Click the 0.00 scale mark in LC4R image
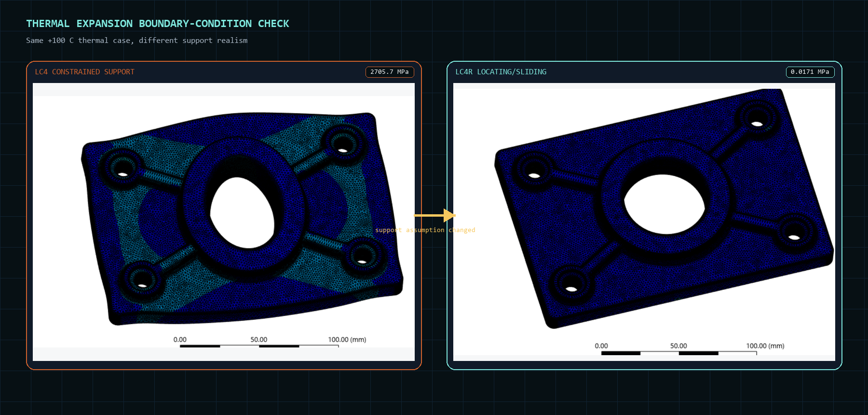The width and height of the screenshot is (868, 415). (x=601, y=346)
